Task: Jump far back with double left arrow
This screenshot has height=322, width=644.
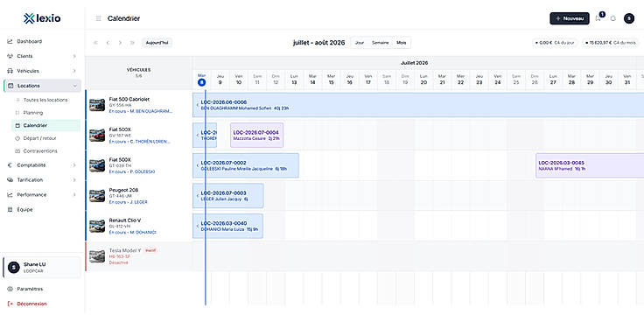Action: pos(95,43)
